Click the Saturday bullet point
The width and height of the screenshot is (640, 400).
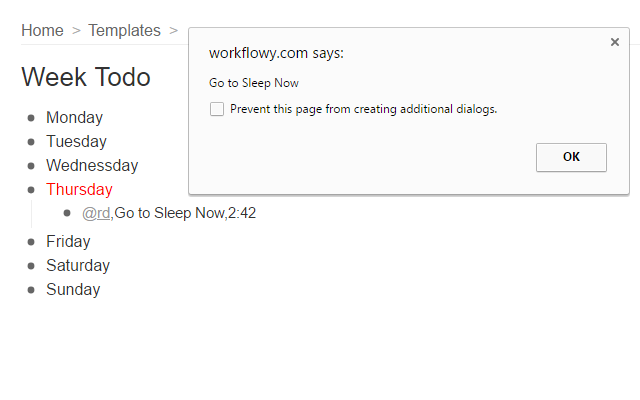(x=32, y=266)
